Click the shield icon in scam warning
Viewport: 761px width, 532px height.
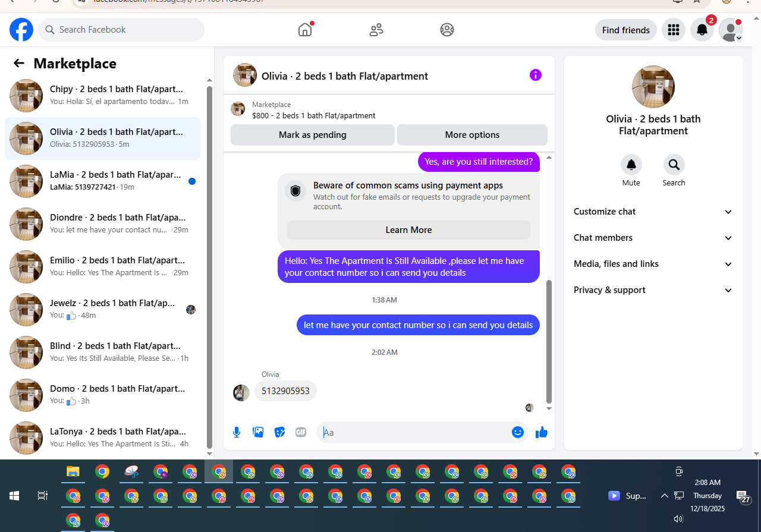(x=295, y=191)
